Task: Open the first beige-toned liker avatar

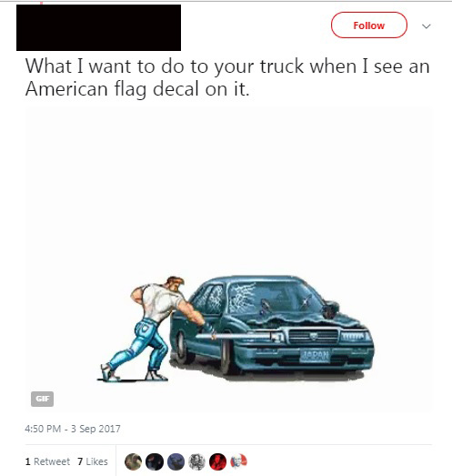Action: (133, 461)
